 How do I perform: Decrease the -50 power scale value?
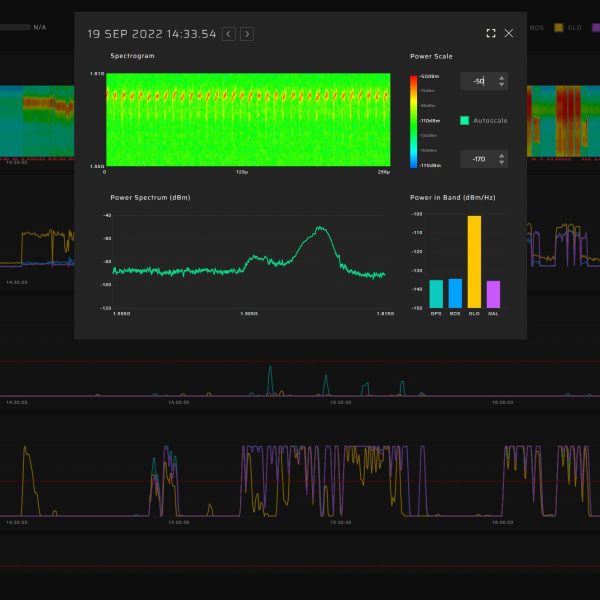point(501,84)
